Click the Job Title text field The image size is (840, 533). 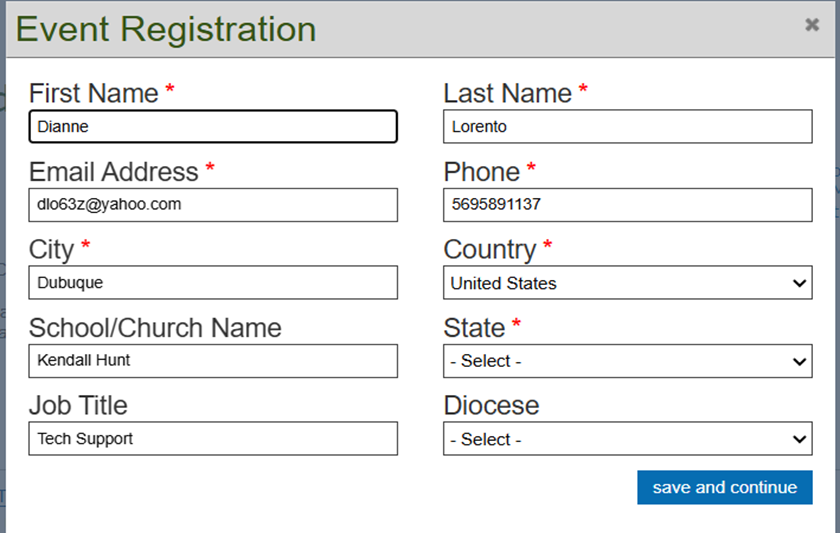[213, 439]
